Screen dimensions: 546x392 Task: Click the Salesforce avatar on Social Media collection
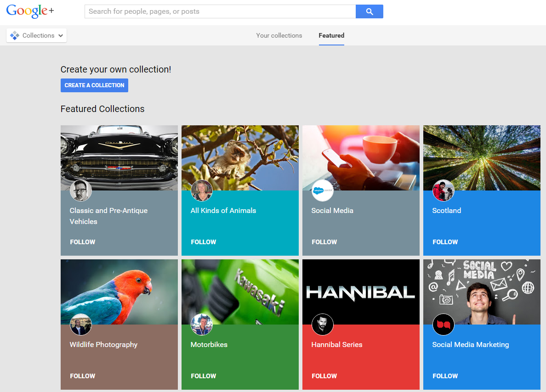[323, 190]
